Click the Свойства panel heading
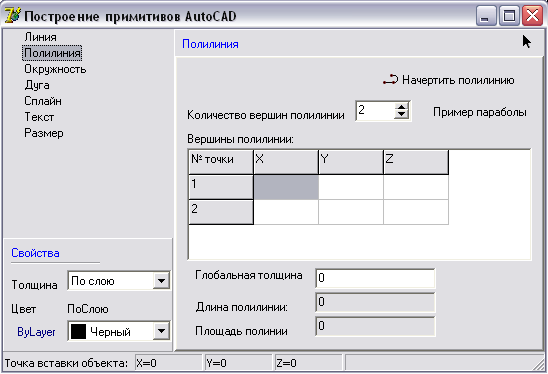This screenshot has height=374, width=548. coord(35,253)
